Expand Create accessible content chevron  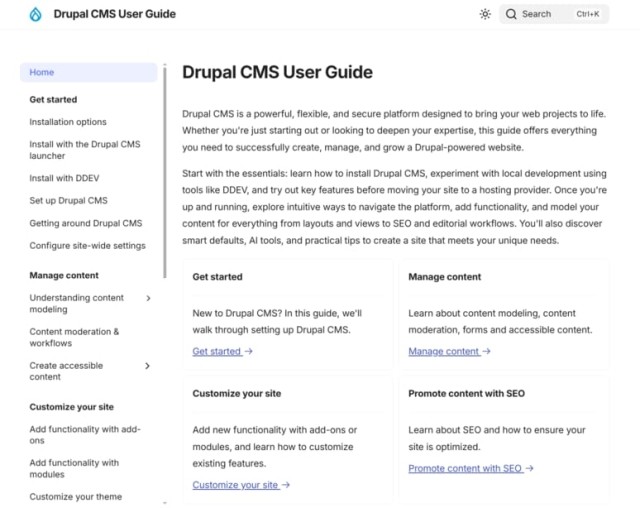pos(148,366)
